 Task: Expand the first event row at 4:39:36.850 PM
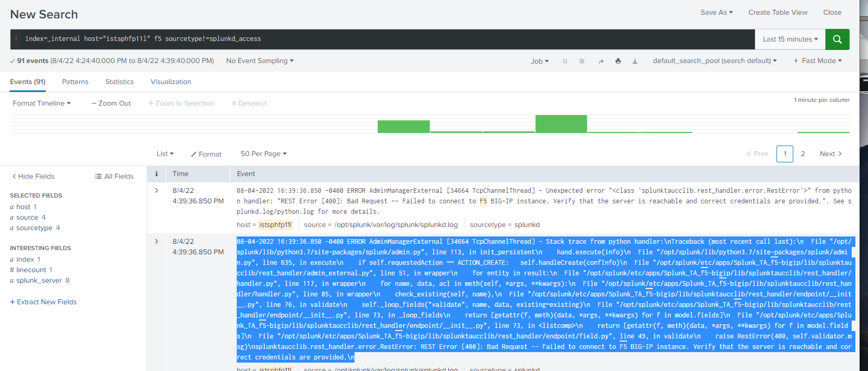tap(156, 190)
